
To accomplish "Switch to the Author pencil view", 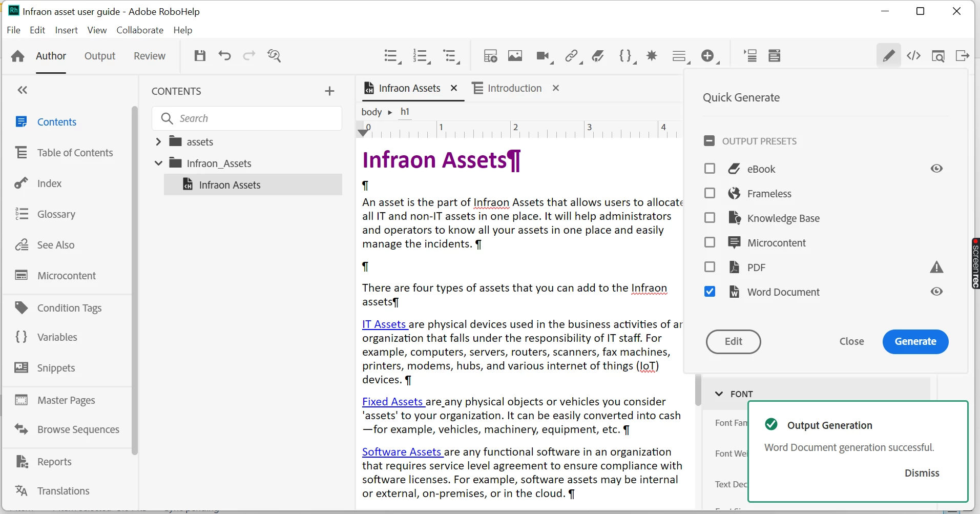I will [x=889, y=55].
